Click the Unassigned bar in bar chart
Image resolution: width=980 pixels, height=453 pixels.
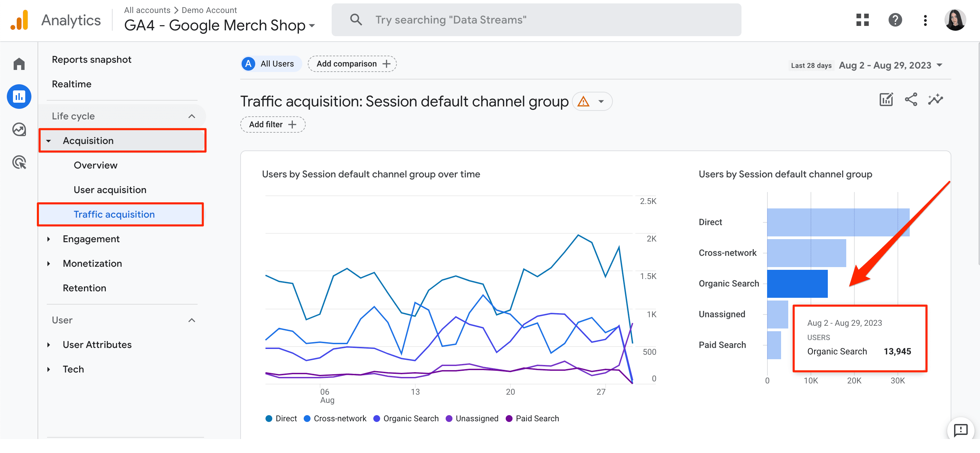(x=777, y=314)
